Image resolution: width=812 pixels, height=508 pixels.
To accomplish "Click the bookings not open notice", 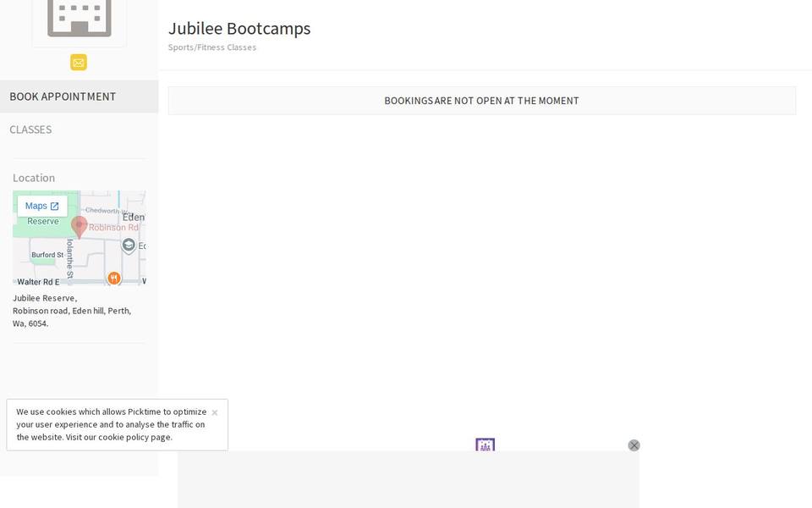I will 481,101.
